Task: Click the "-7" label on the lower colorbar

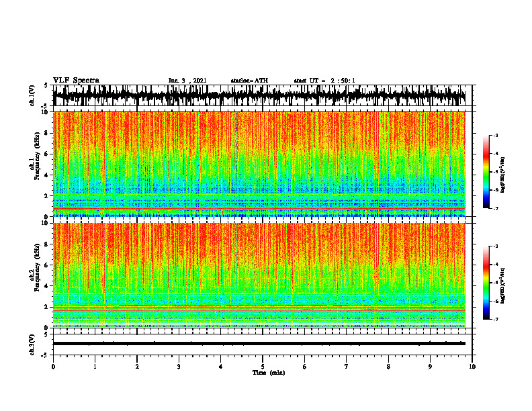Action: (495, 320)
